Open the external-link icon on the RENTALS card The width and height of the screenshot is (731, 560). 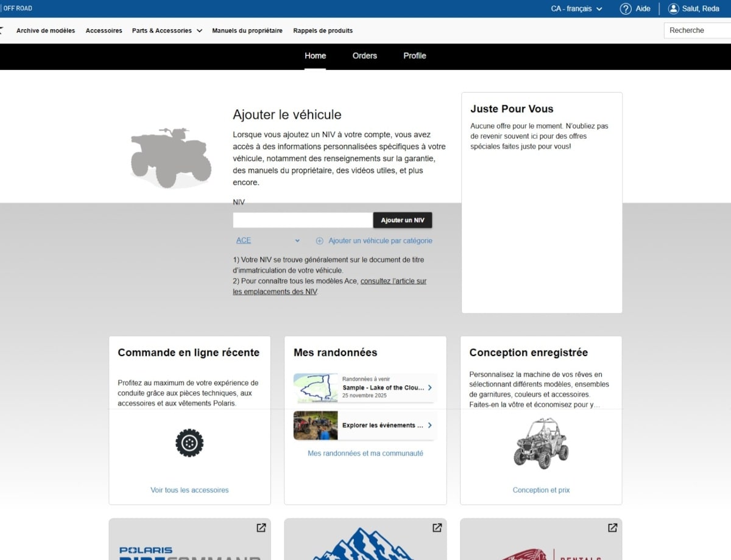click(613, 528)
